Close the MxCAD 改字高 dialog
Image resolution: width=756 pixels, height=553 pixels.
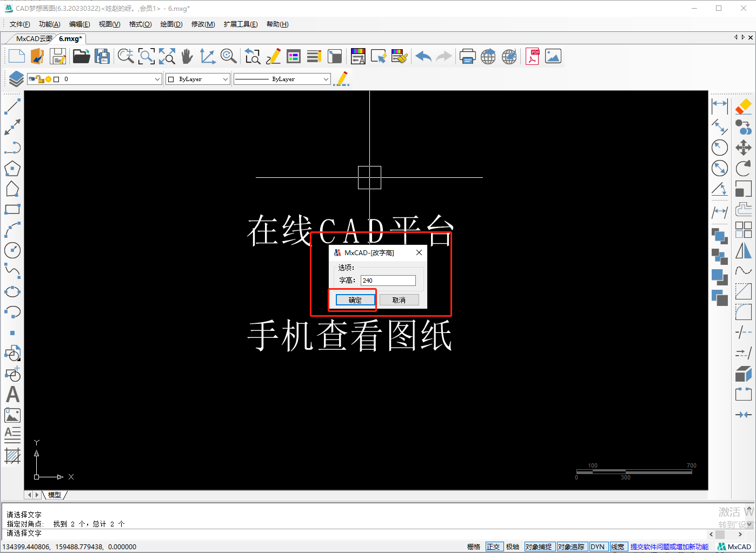[x=419, y=252]
